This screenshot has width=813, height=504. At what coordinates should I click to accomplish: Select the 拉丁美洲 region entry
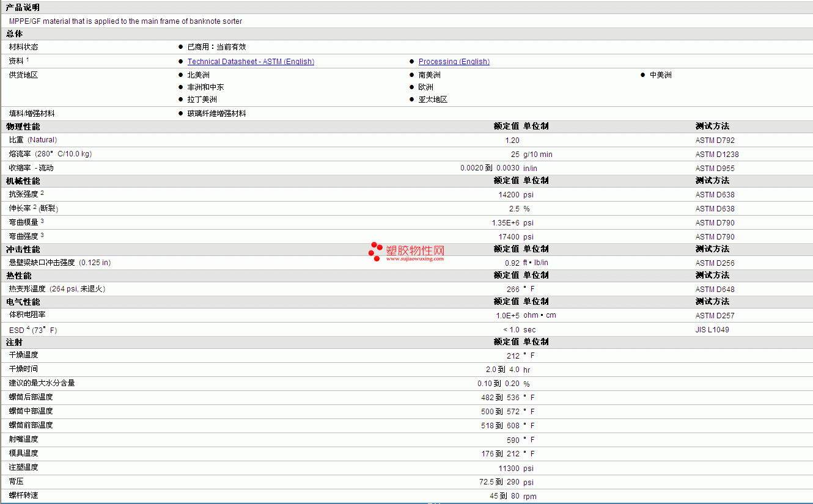coord(202,100)
